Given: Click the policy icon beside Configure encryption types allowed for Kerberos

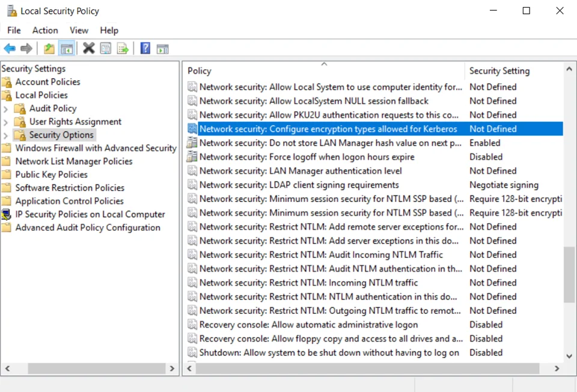Looking at the screenshot, I should 192,129.
